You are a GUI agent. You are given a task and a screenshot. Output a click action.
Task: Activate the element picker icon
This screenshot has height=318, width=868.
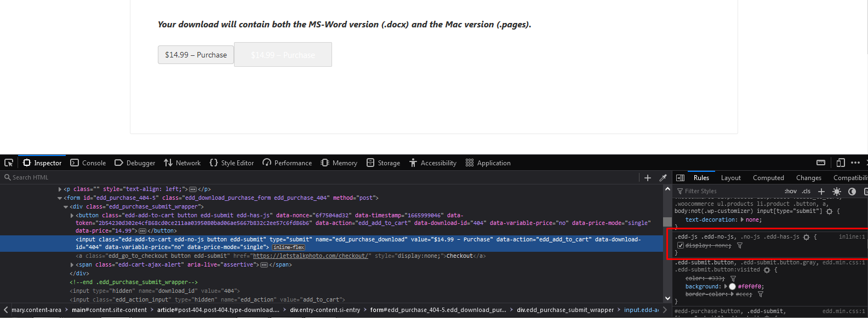[9, 163]
